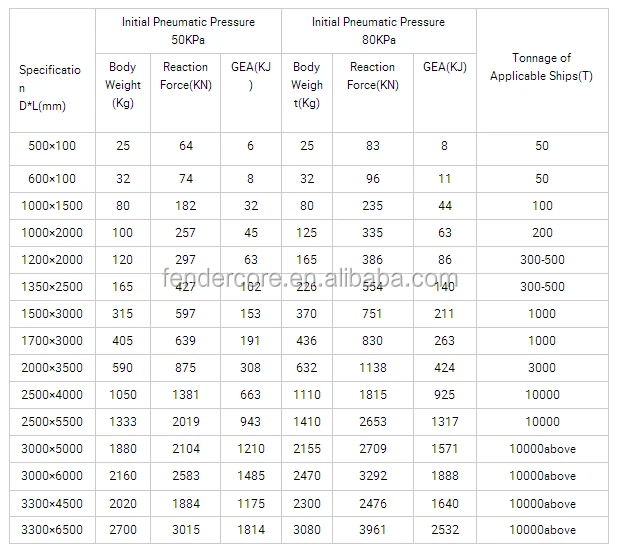The image size is (618, 553).
Task: Click Body Weight(Kg) header under 80KPa
Action: click(307, 85)
